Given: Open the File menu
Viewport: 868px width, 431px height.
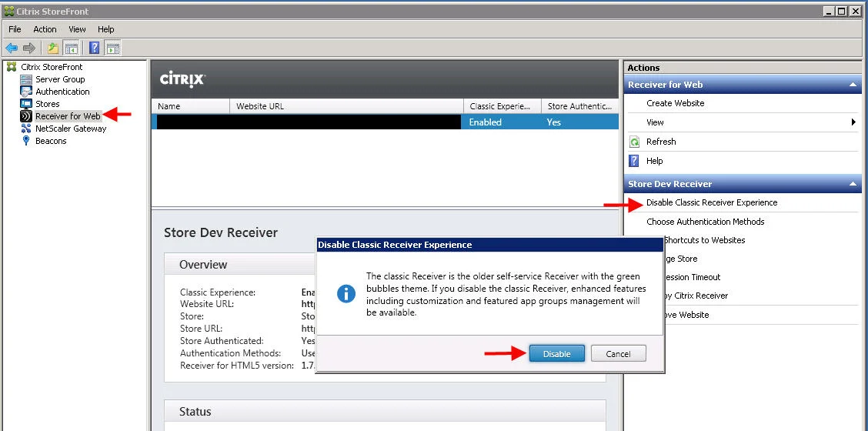Looking at the screenshot, I should coord(15,29).
